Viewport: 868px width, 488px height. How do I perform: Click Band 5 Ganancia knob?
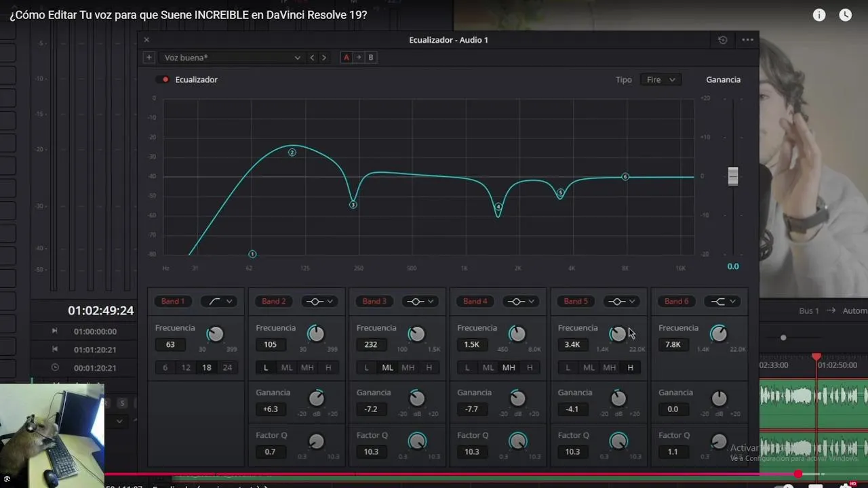618,398
